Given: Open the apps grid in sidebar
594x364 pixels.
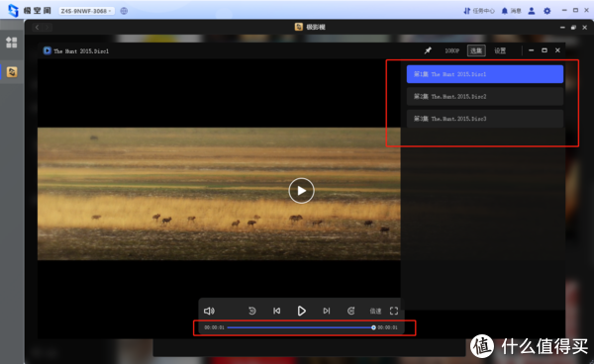Looking at the screenshot, I should pyautogui.click(x=11, y=43).
